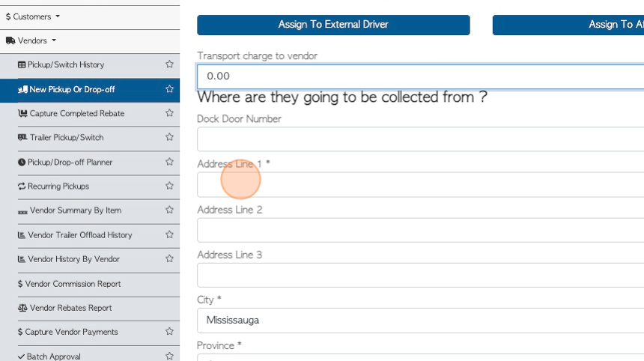644x361 pixels.
Task: Select New Pickup Or Drop-off
Action: pos(72,90)
